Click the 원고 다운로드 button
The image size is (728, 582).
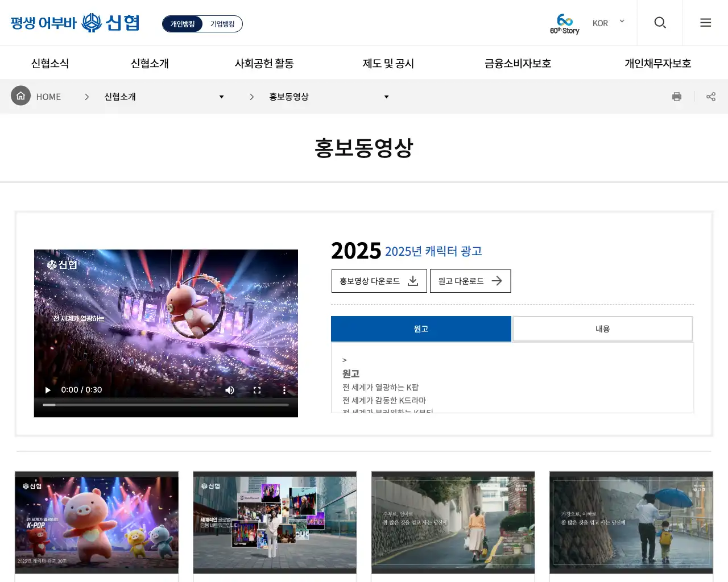point(470,281)
